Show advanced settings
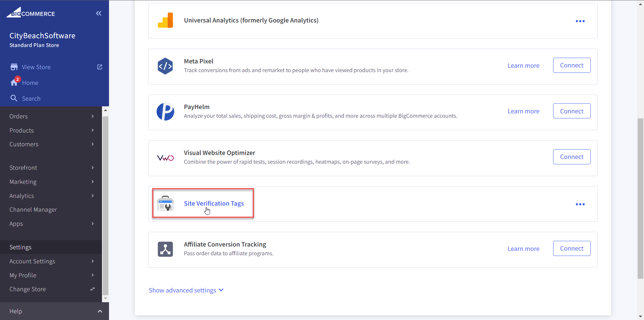The height and width of the screenshot is (320, 644). 186,290
